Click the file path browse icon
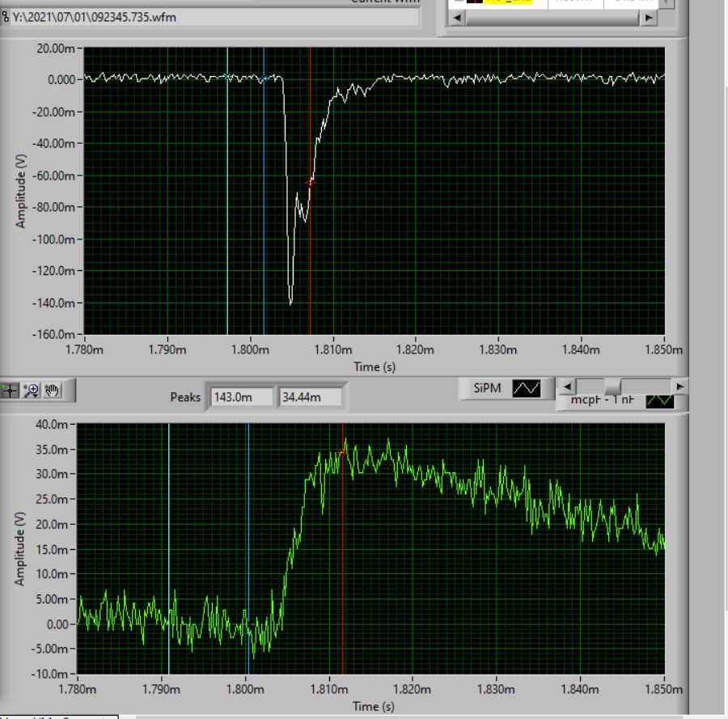728x719 pixels. (4, 18)
